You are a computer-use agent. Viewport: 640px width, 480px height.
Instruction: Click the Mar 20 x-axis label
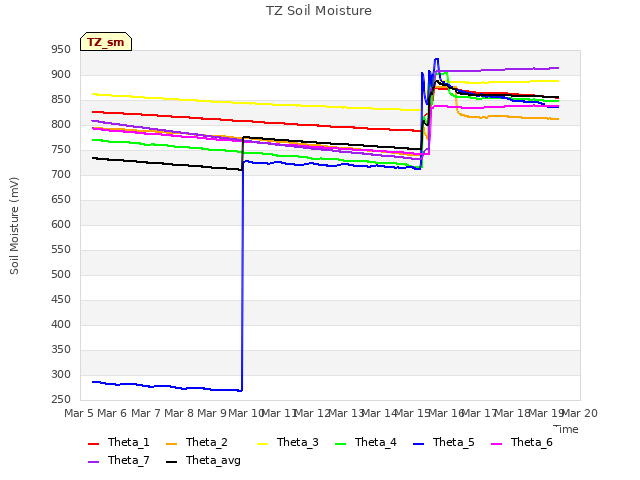(x=580, y=413)
